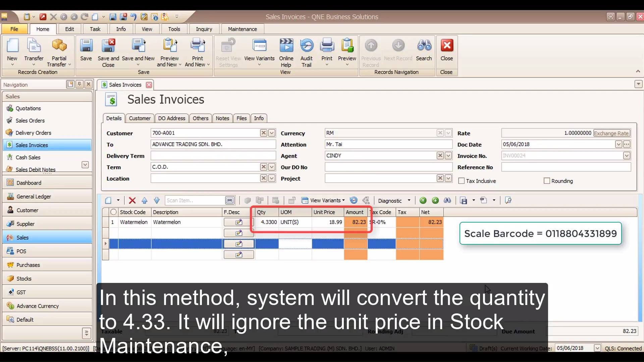Open POS module in navigation

(x=47, y=251)
